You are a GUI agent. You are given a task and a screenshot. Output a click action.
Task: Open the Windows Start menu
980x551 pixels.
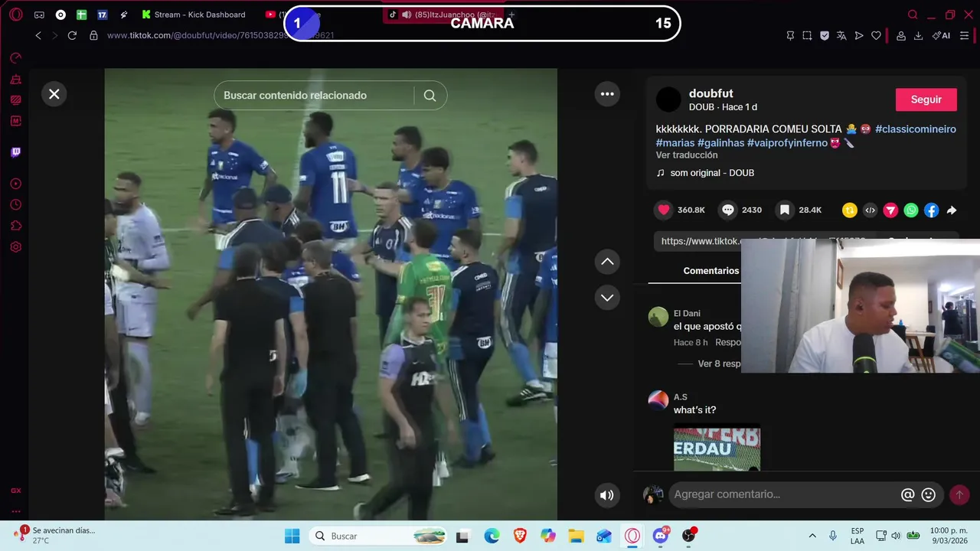point(292,536)
